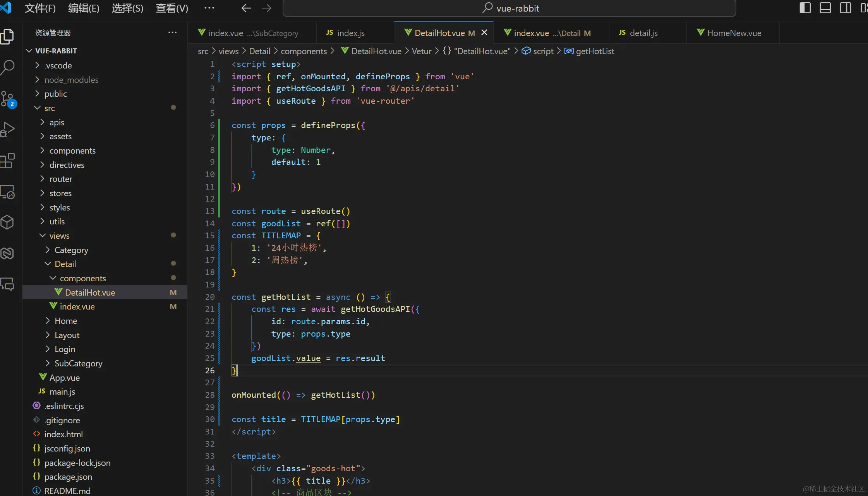This screenshot has height=496, width=868.
Task: Collapse the views folder
Action: (x=59, y=236)
